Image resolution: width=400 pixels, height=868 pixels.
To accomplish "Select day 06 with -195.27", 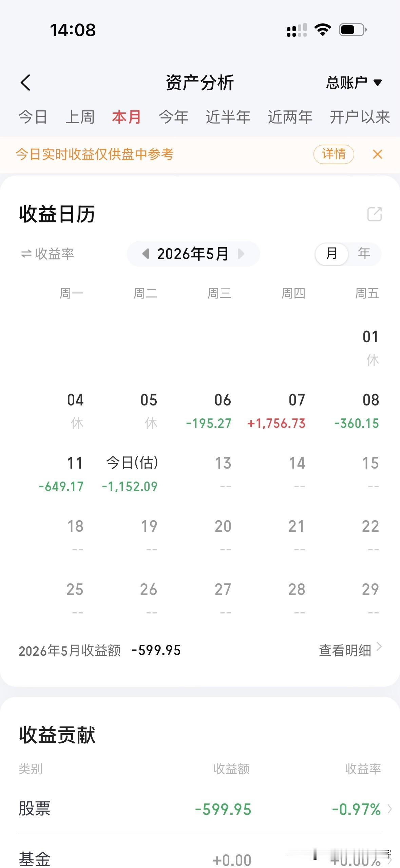I will tap(209, 411).
